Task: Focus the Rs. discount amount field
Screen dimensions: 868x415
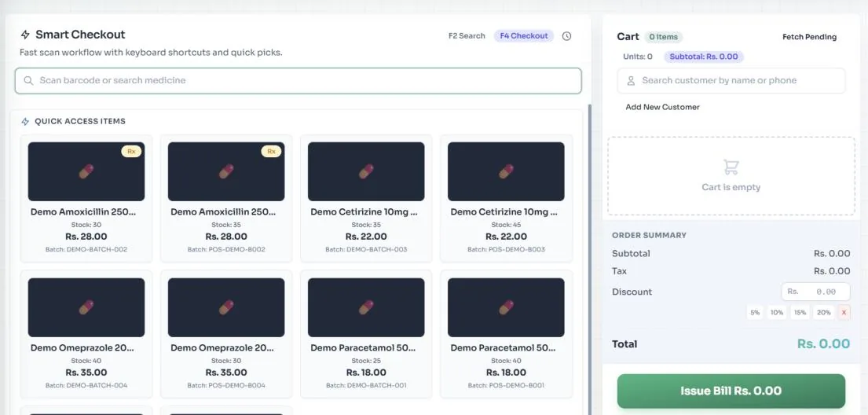Action: 816,292
